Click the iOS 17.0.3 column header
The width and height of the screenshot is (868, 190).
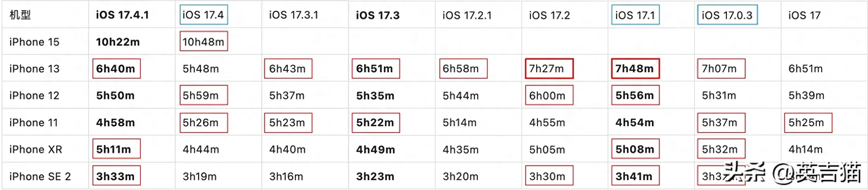(x=727, y=15)
